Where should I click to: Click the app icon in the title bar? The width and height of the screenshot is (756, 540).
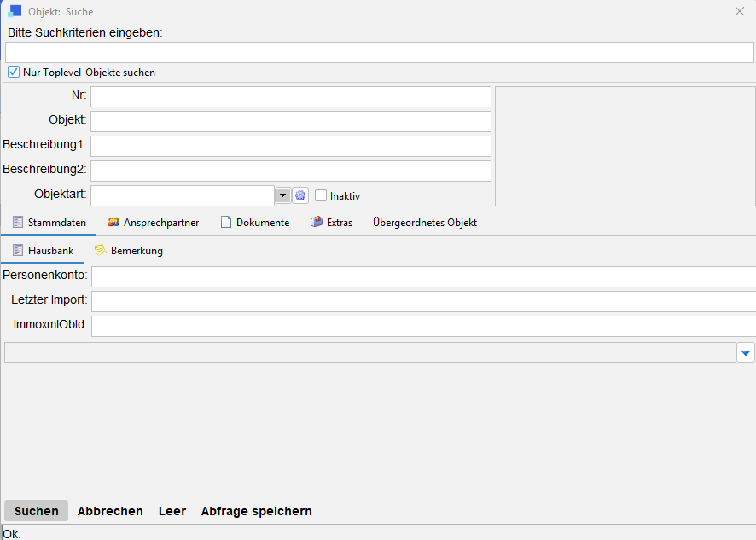[x=15, y=12]
